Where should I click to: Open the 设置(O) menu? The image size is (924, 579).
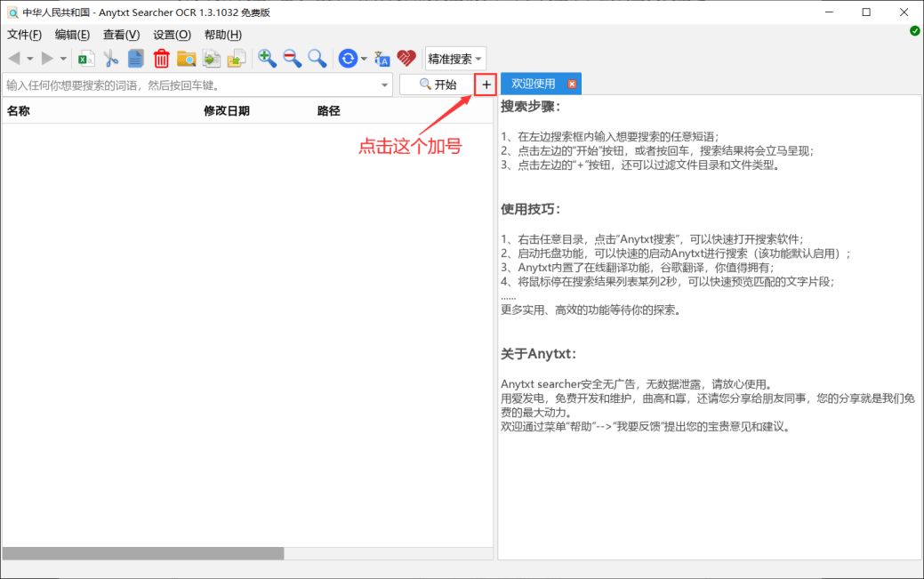[172, 35]
